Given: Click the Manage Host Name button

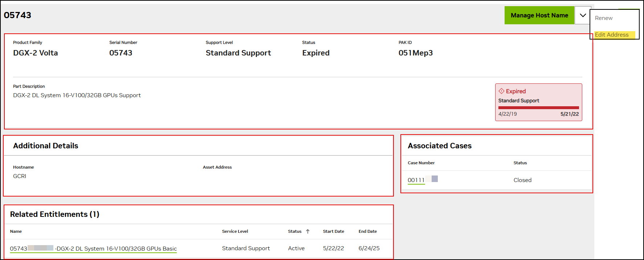Looking at the screenshot, I should (539, 15).
